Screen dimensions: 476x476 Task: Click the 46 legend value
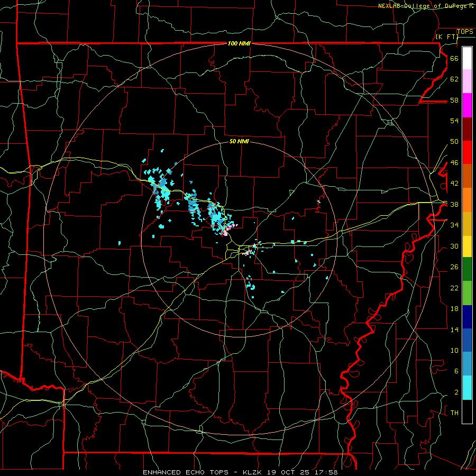click(454, 163)
